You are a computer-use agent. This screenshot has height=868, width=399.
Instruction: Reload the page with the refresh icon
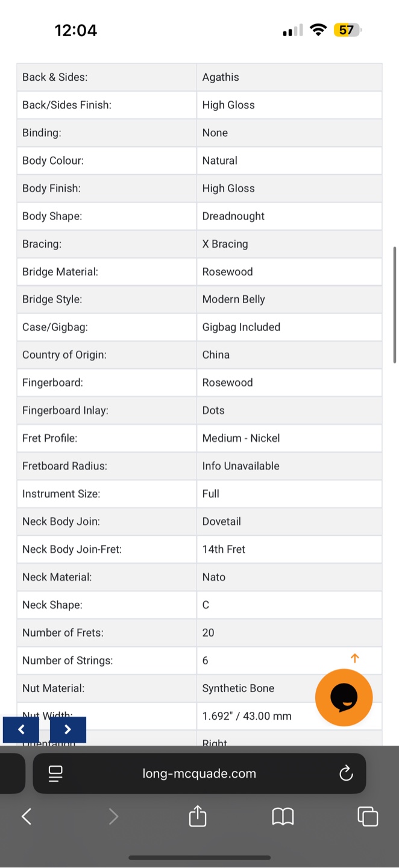click(346, 773)
